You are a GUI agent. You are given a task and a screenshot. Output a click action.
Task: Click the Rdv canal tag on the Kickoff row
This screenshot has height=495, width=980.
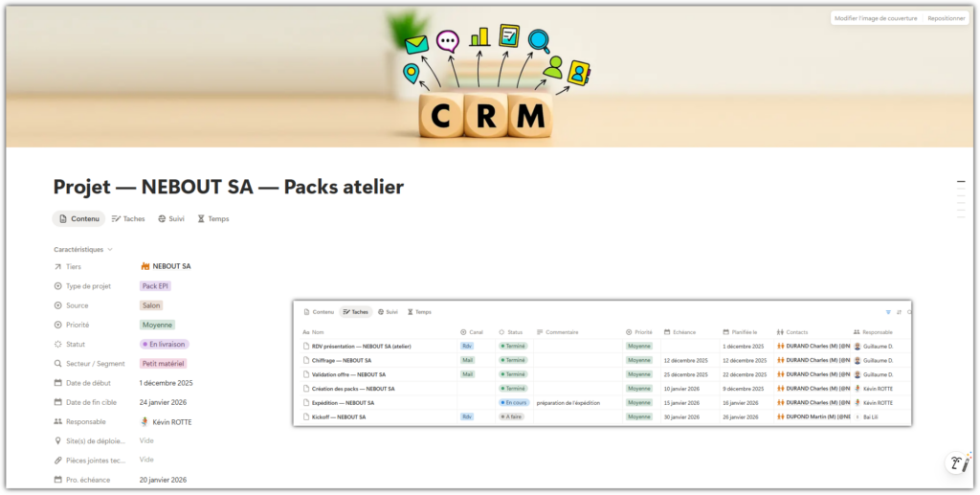coord(467,416)
